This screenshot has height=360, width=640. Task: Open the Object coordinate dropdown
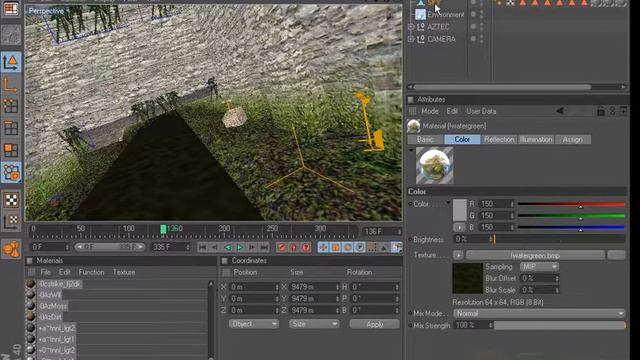253,324
